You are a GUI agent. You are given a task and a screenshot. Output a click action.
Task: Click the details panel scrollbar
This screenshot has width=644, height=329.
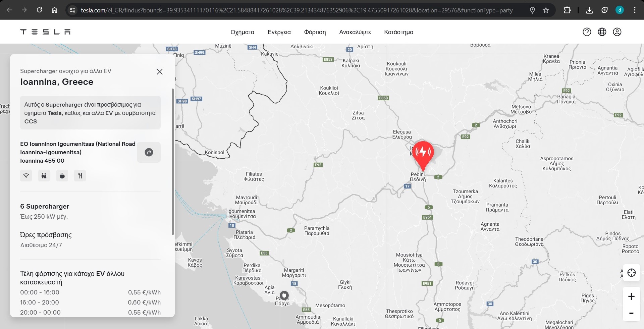point(173,162)
